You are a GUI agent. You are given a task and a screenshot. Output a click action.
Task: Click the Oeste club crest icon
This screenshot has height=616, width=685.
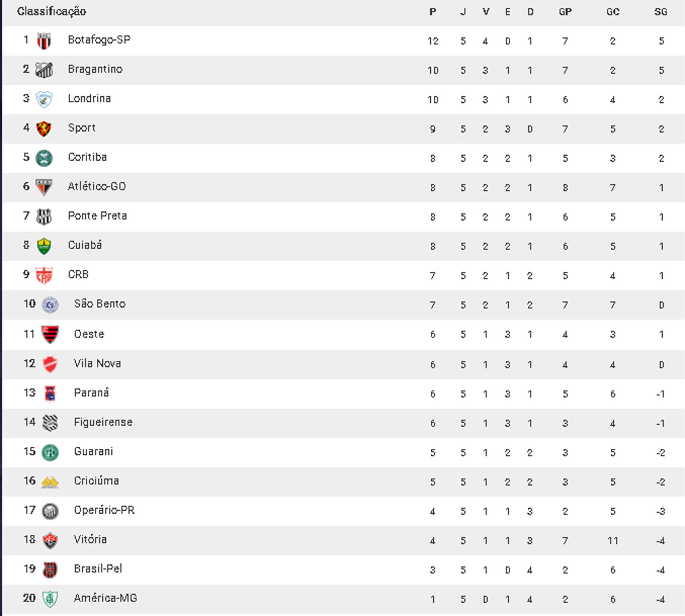[50, 335]
